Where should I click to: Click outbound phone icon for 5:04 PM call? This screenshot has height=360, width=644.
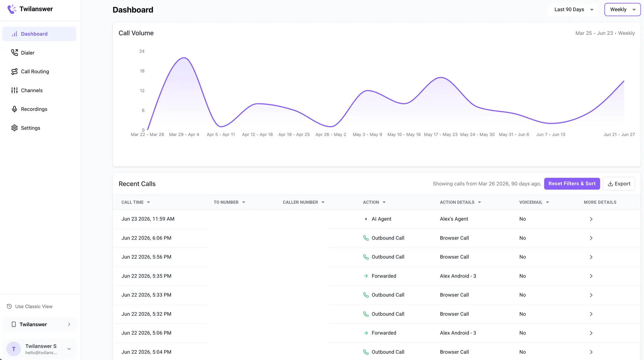pyautogui.click(x=366, y=352)
